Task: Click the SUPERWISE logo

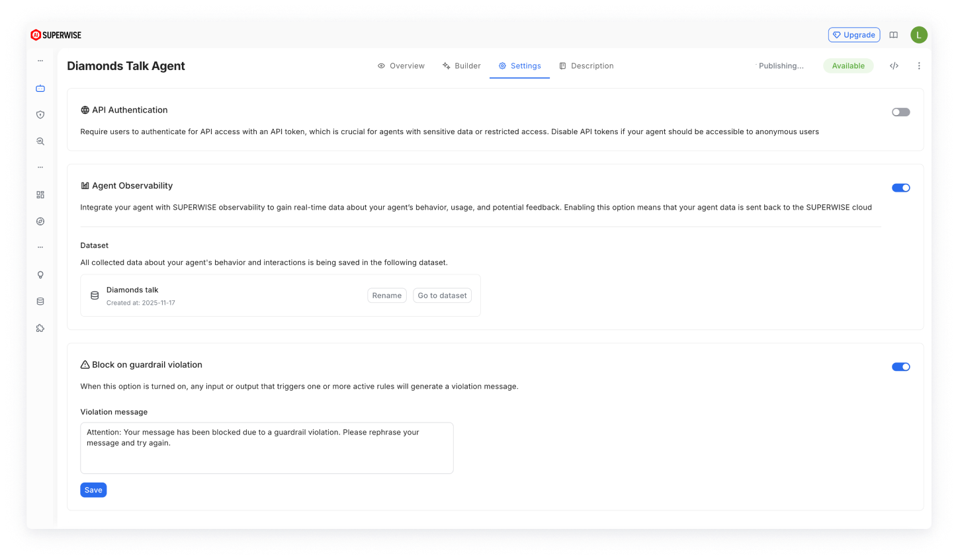Action: 56,35
